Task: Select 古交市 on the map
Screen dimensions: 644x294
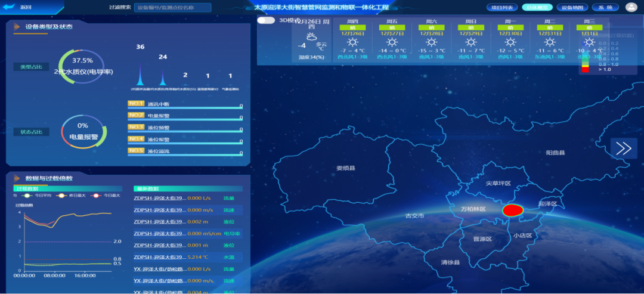Action: 414,215
